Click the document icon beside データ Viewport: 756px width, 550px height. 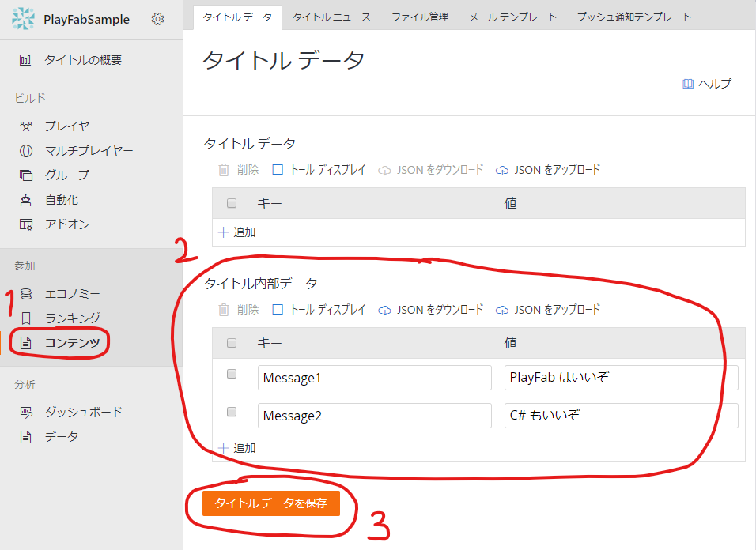click(x=25, y=437)
